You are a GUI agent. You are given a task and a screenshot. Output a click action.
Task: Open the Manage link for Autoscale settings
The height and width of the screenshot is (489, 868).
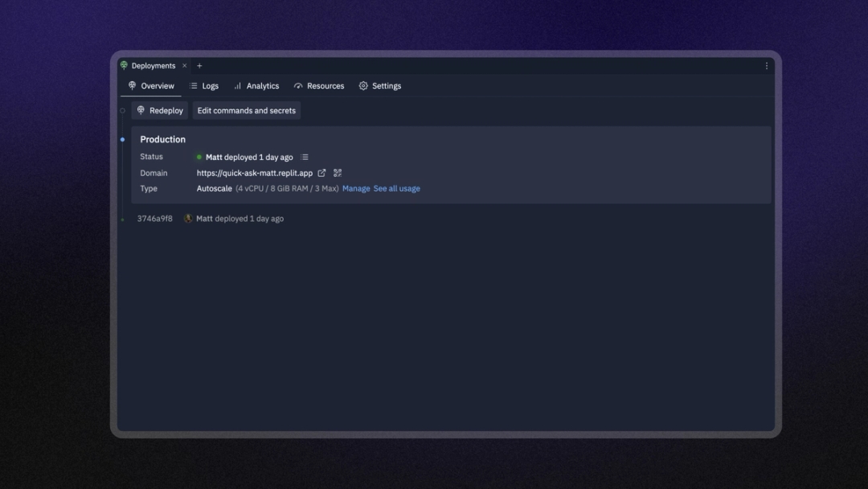click(x=356, y=188)
